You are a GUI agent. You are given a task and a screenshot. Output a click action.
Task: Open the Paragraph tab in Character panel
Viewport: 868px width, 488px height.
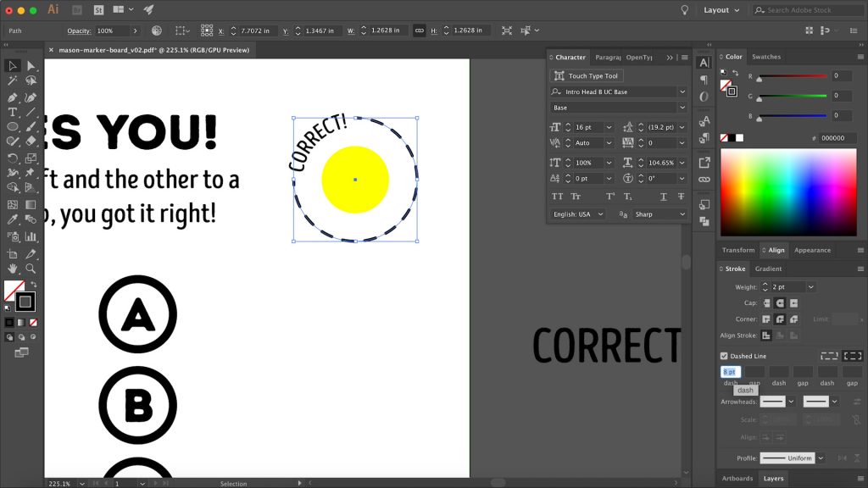[x=607, y=57]
